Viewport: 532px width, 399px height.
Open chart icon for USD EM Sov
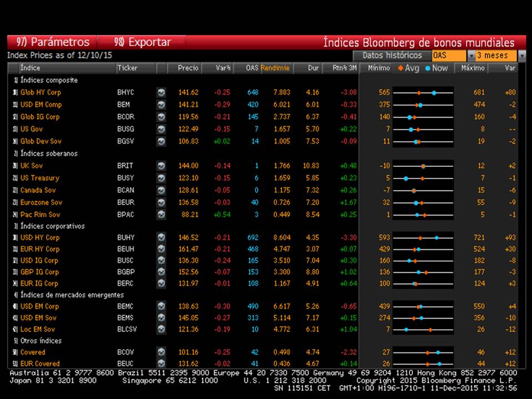161,318
